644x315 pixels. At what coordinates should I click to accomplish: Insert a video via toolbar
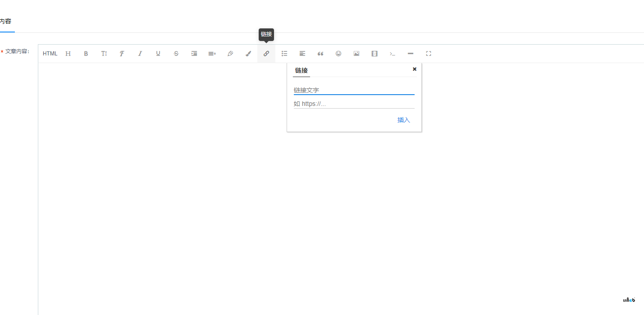coord(375,54)
